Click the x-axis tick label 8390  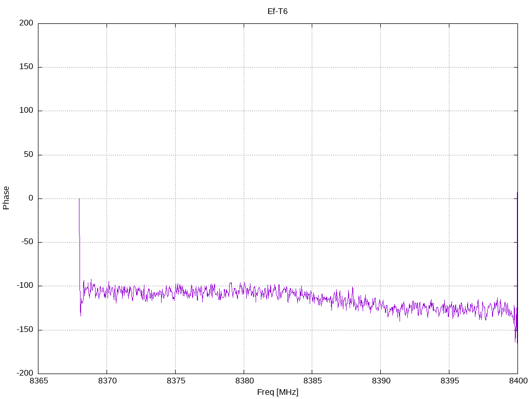click(381, 381)
